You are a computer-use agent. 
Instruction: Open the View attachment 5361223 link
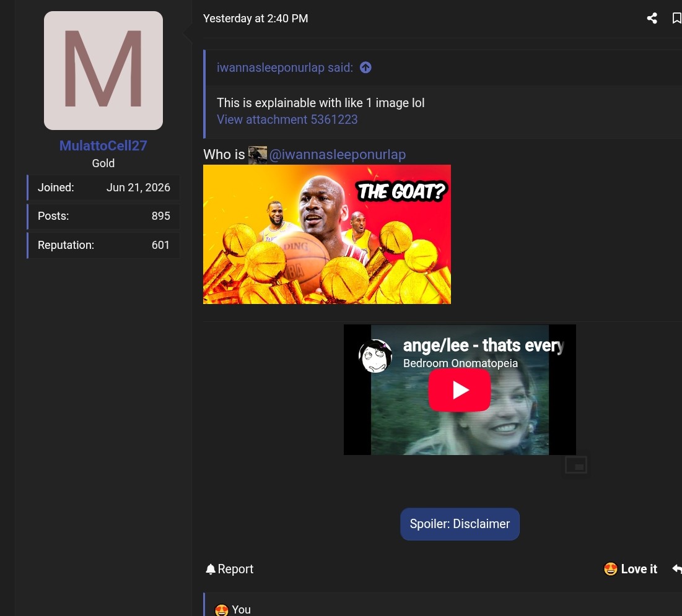pos(287,119)
